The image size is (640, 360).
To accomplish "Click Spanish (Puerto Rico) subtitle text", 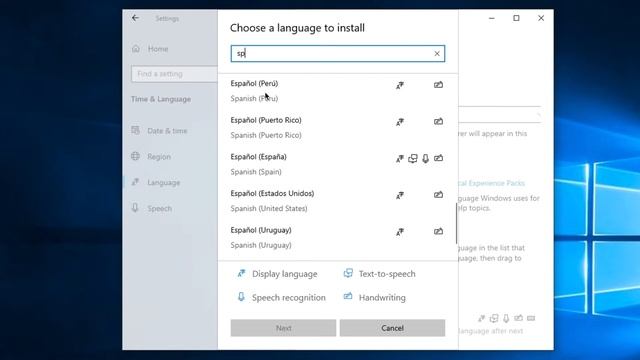I will point(266,135).
